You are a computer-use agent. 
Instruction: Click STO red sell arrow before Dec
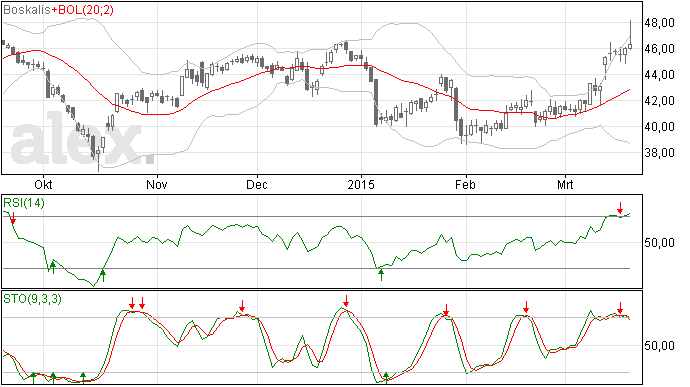point(242,306)
